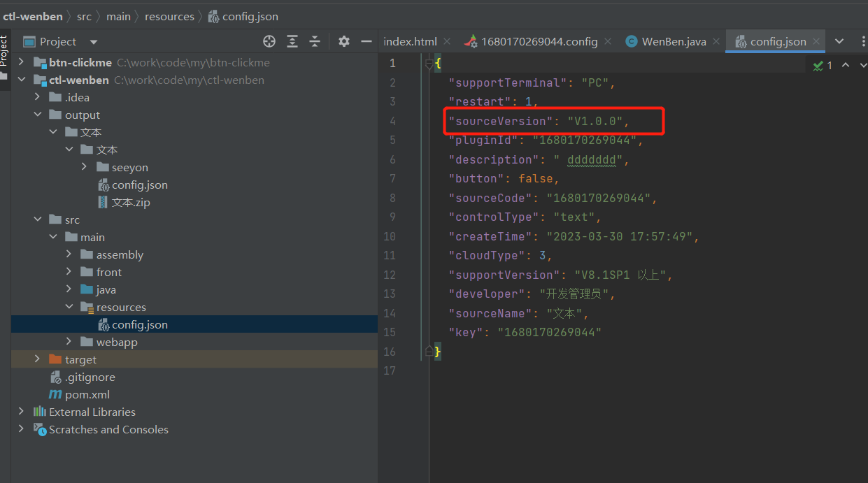The width and height of the screenshot is (868, 483).
Task: Click the editor tabs more options icon
Action: (x=862, y=42)
